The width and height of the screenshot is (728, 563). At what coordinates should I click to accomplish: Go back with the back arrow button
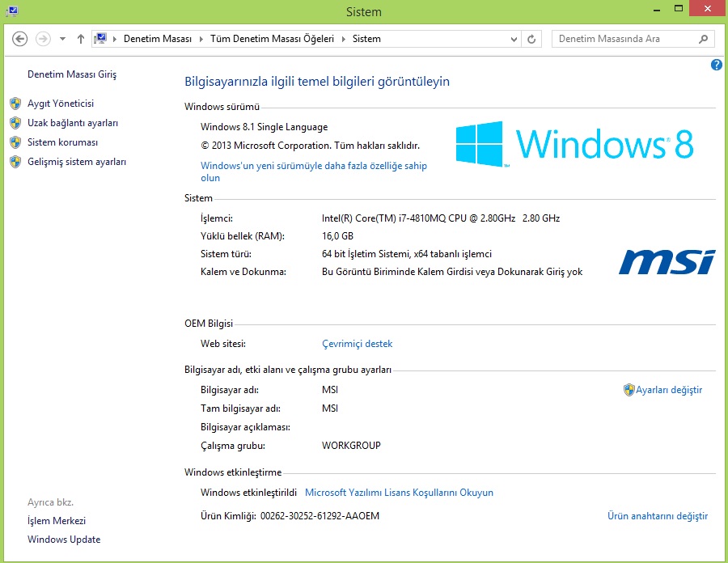click(19, 39)
